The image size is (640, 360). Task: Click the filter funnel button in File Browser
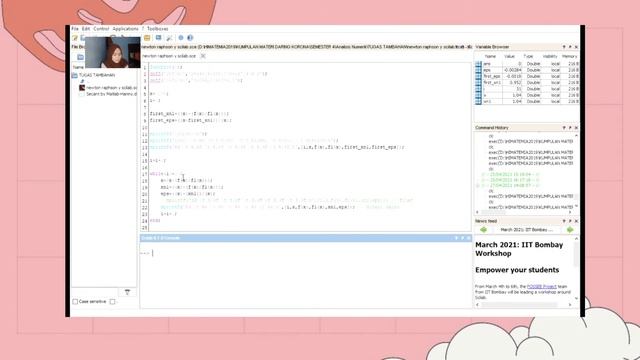tap(127, 292)
